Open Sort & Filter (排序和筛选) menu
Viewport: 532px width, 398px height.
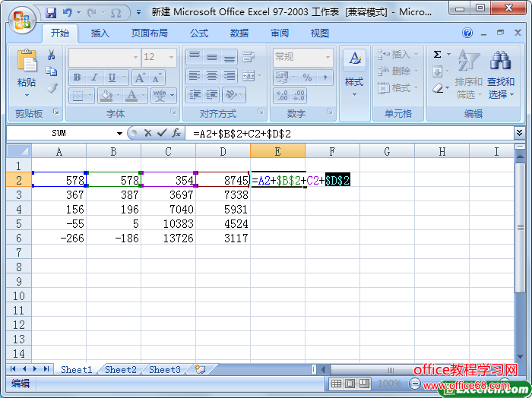[469, 74]
